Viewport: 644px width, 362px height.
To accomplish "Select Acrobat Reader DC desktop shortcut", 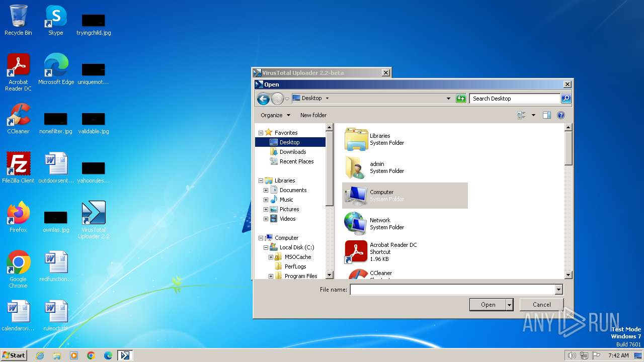I will [18, 72].
